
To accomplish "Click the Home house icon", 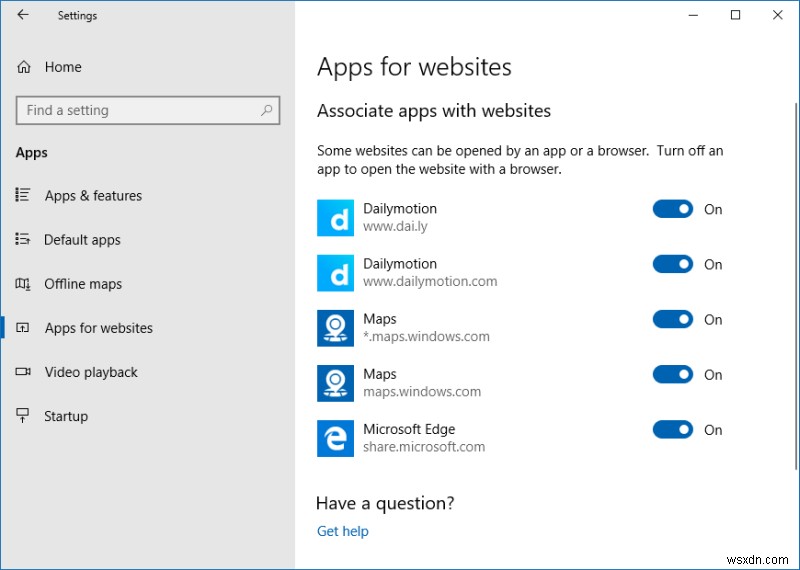I will (x=24, y=67).
